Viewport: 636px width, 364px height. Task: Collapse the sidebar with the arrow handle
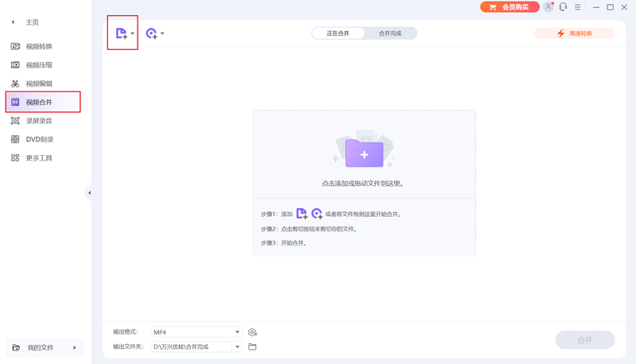click(x=89, y=193)
